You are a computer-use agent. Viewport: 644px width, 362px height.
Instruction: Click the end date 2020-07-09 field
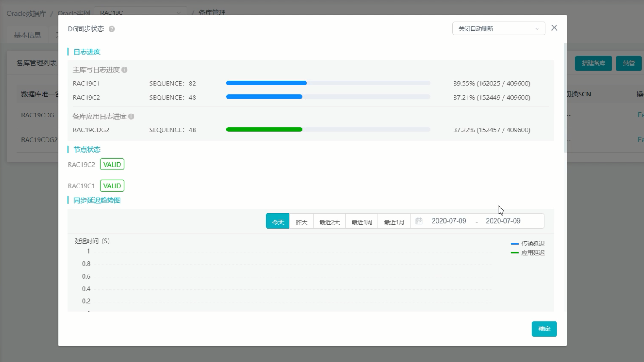(503, 221)
